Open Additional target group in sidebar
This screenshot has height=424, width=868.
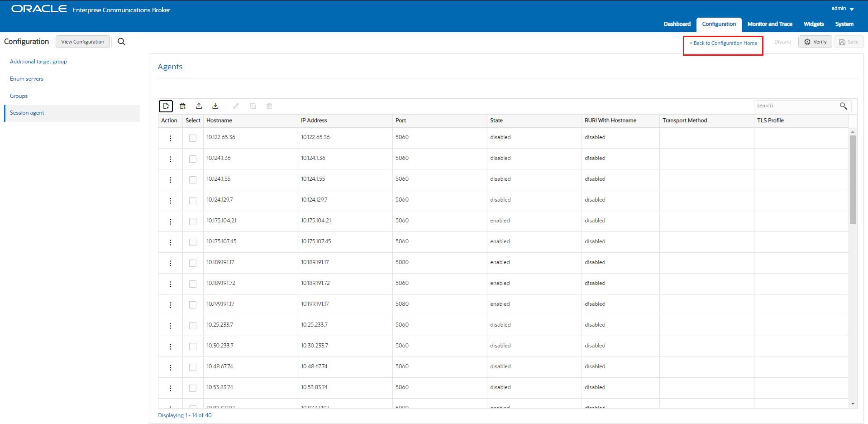(38, 62)
